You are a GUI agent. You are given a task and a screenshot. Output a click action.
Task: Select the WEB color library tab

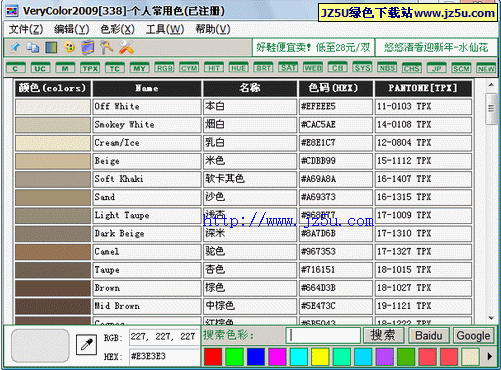(313, 68)
